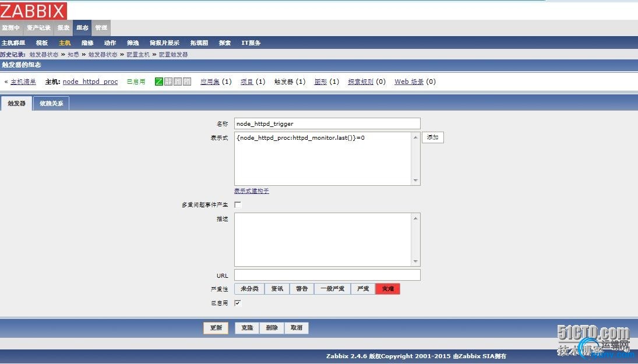The width and height of the screenshot is (638, 364).
Task: Uncheck the 已启用 checkbox
Action: click(x=238, y=303)
